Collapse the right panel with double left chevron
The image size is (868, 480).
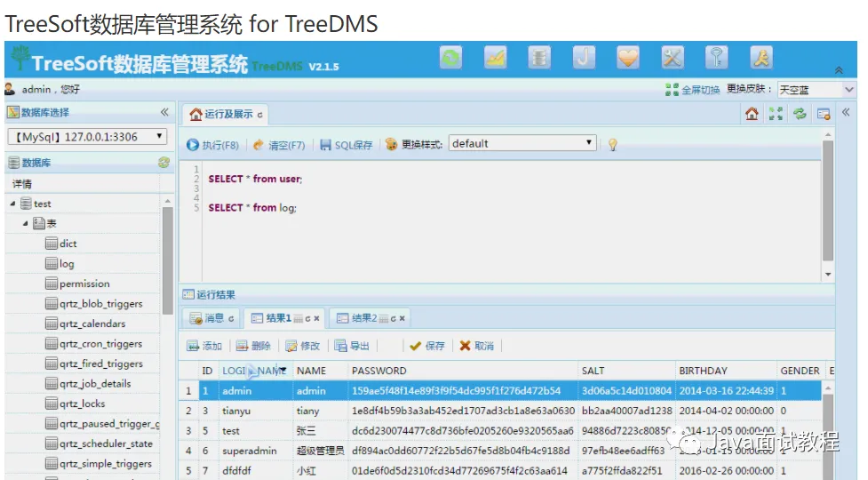point(846,112)
